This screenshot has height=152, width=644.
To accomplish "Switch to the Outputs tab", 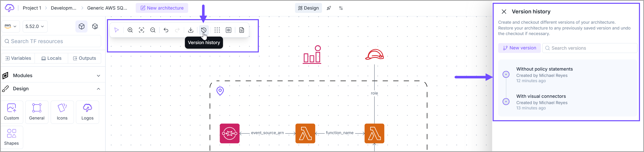I will (85, 58).
